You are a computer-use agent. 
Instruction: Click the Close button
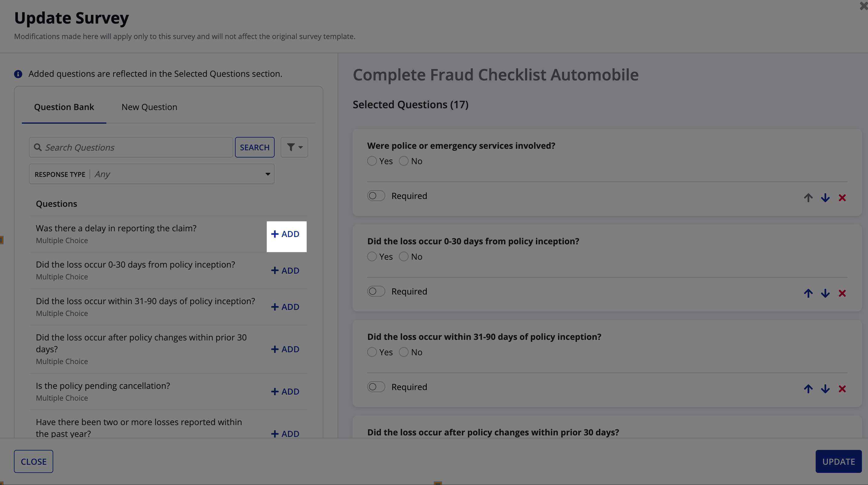click(x=33, y=461)
